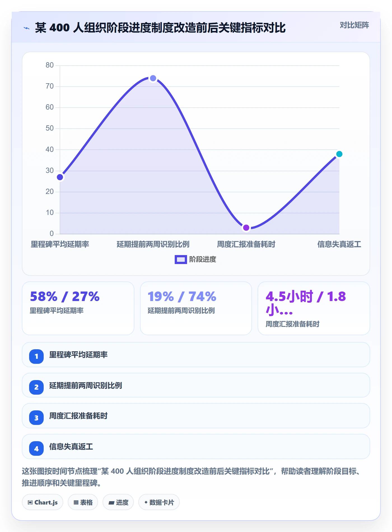This screenshot has height=532, width=392.
Task: Select the peak data point at 74
Action: point(153,78)
